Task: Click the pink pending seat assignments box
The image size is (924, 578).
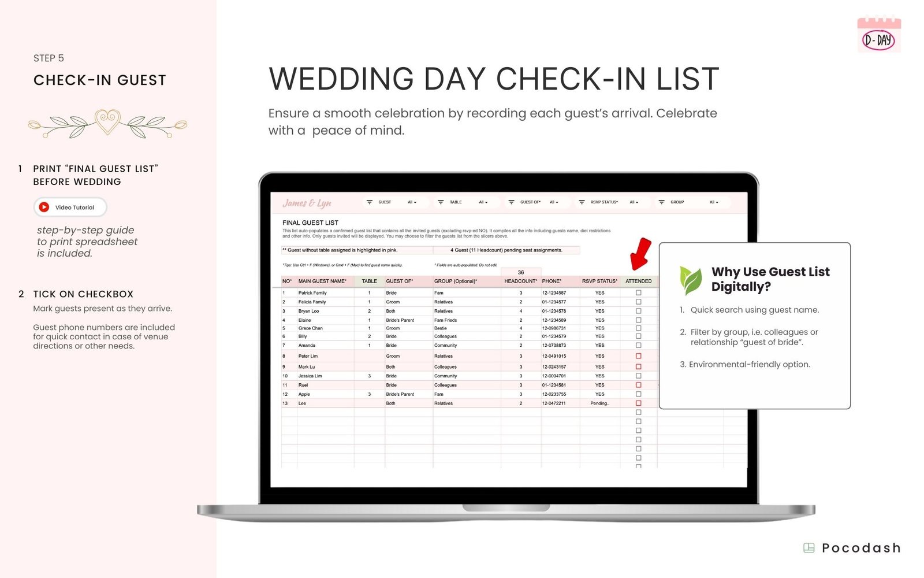Action: pos(506,250)
